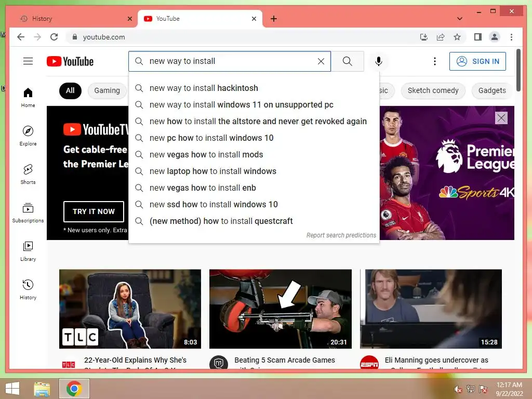Click Report search predictions link
This screenshot has height=399, width=532.
click(341, 235)
